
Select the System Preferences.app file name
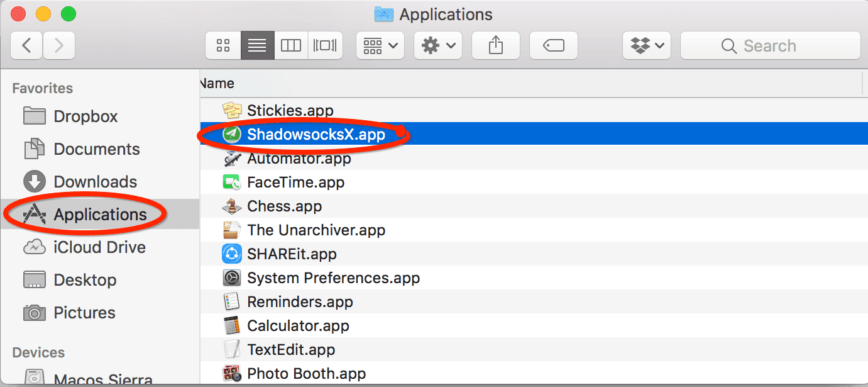coord(334,278)
